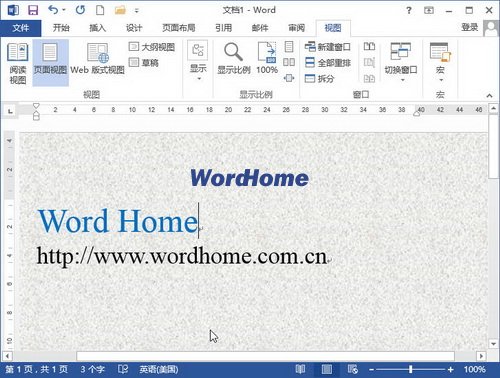Image resolution: width=500 pixels, height=378 pixels.
Task: Switch to 大纲视图 Outline view
Action: coord(152,47)
